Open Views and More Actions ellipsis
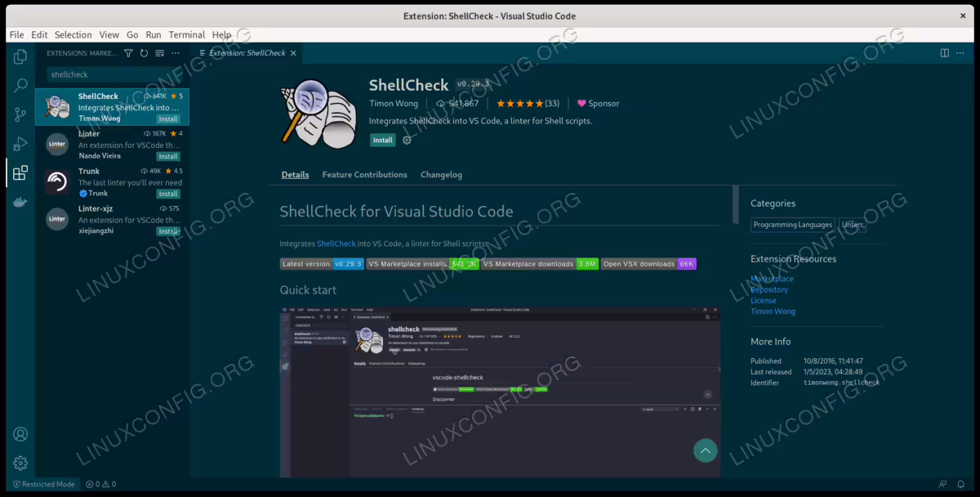980x497 pixels. 175,53
